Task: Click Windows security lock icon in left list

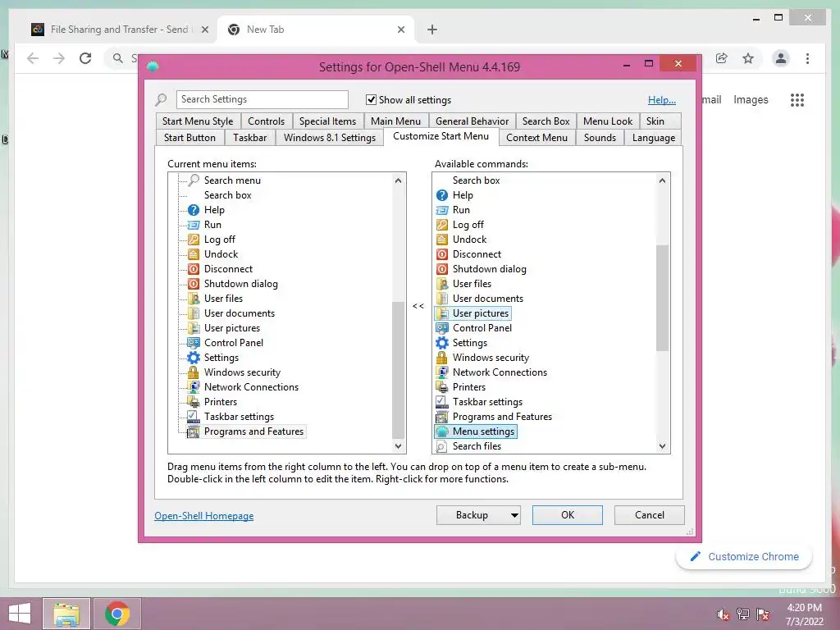Action: point(194,372)
